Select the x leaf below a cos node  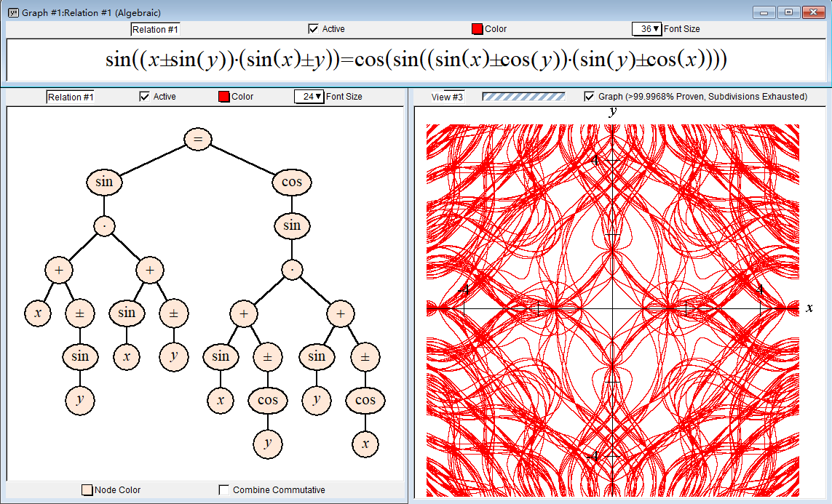coord(365,444)
